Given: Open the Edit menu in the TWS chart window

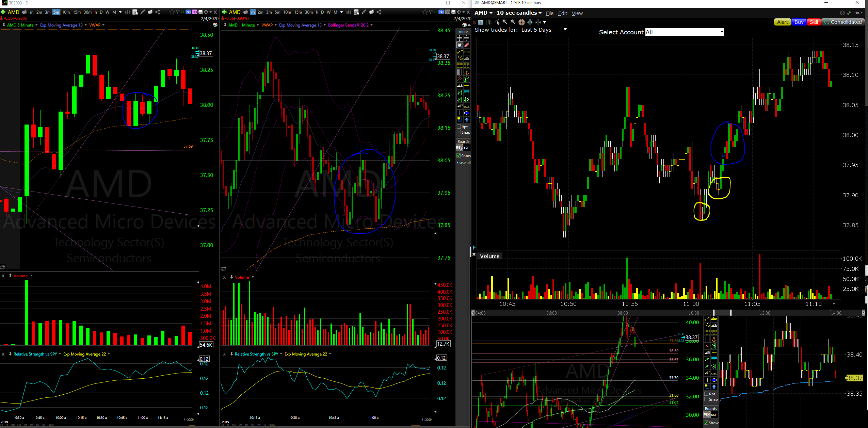Looking at the screenshot, I should click(563, 13).
